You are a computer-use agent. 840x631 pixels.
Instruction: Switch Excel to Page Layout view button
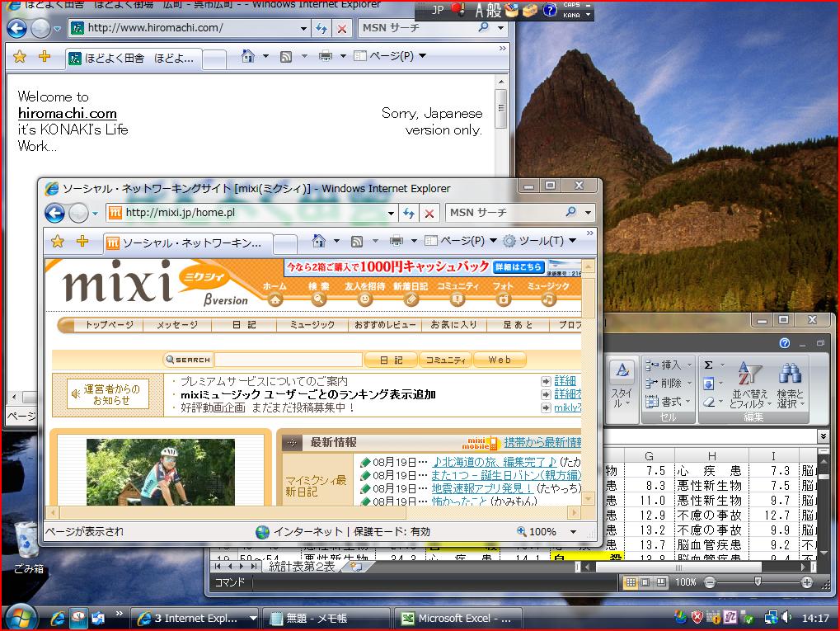[646, 582]
